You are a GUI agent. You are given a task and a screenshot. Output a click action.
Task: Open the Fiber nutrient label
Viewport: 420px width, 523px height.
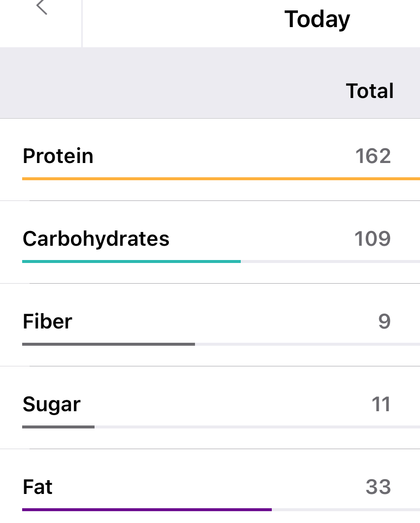coord(47,322)
